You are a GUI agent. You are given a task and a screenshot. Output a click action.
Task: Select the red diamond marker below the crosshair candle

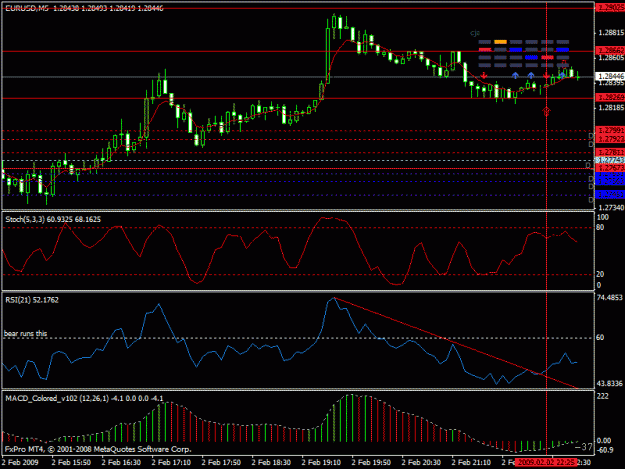click(546, 111)
